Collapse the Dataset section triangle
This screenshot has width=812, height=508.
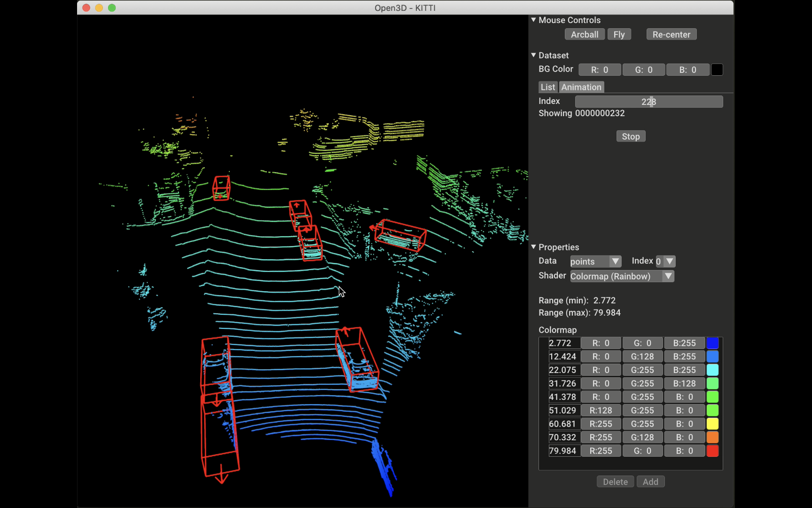point(533,56)
